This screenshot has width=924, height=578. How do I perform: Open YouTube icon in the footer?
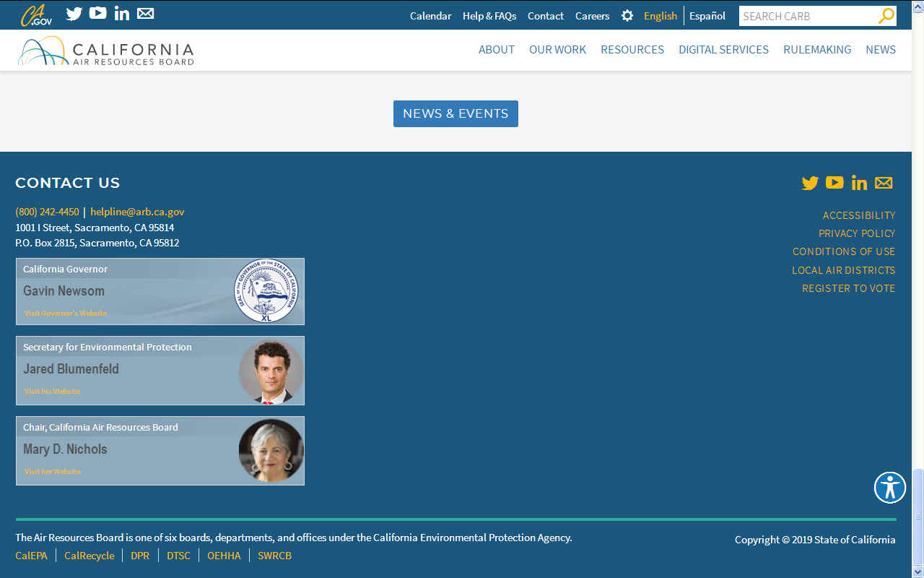(834, 182)
